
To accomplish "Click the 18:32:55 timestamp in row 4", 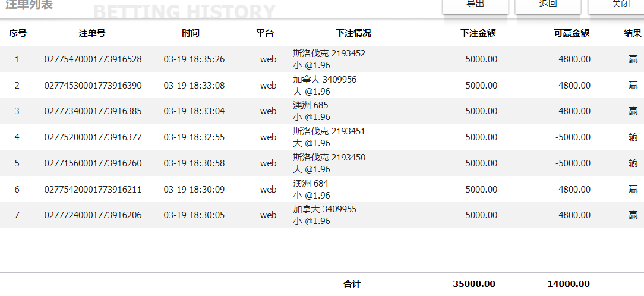I will click(x=194, y=137).
